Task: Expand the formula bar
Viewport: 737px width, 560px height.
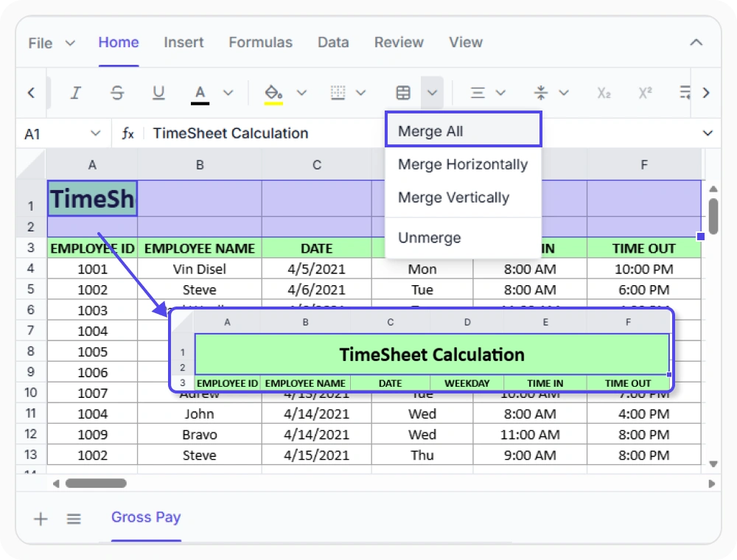Action: (x=708, y=133)
